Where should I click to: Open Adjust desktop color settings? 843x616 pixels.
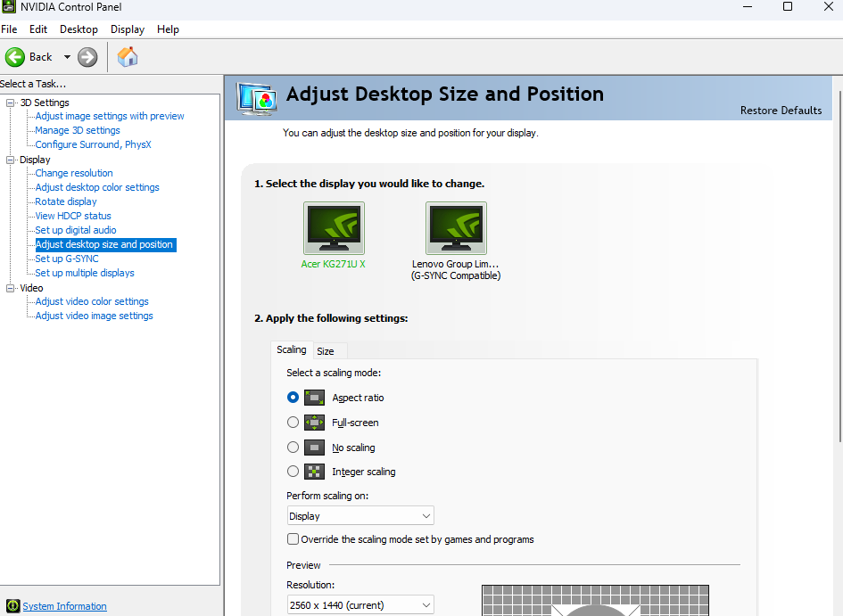(x=97, y=187)
